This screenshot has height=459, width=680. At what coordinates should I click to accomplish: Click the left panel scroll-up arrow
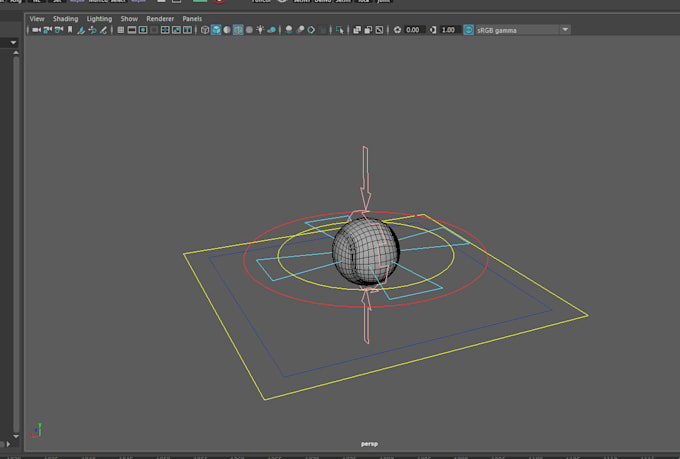[16, 52]
